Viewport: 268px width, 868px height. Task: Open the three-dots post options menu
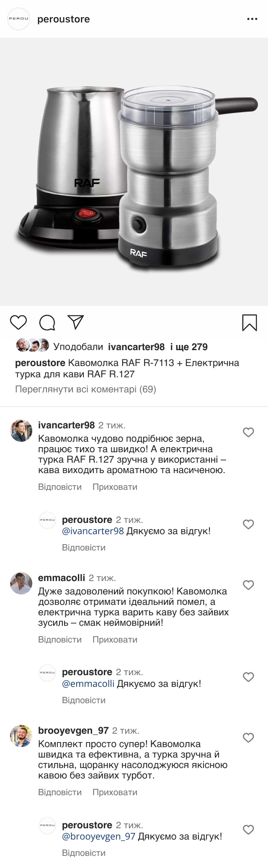click(252, 19)
